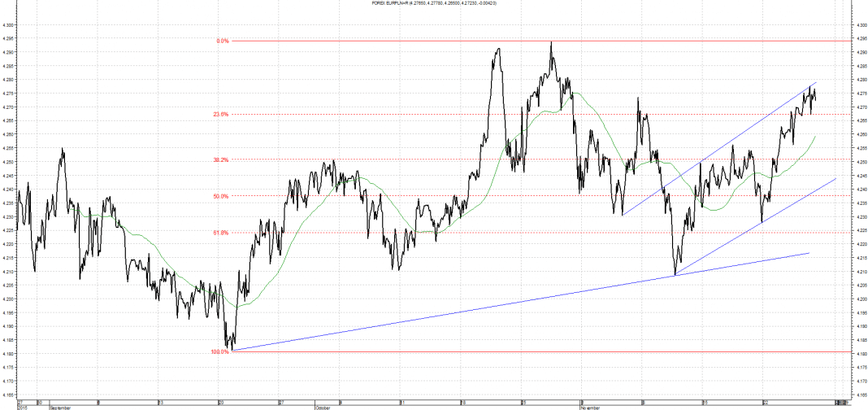Select the 38.2% Fibonacci retracement label
The height and width of the screenshot is (410, 868).
click(221, 159)
